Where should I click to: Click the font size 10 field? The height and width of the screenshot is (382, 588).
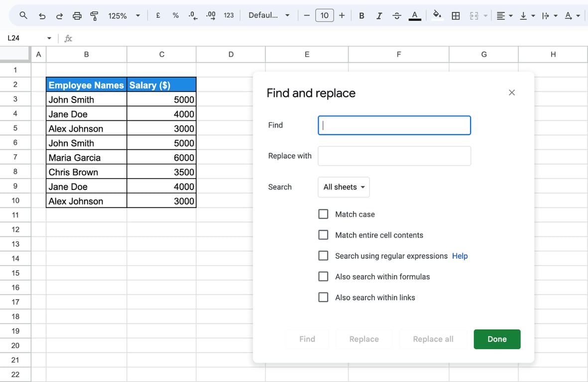(x=325, y=15)
